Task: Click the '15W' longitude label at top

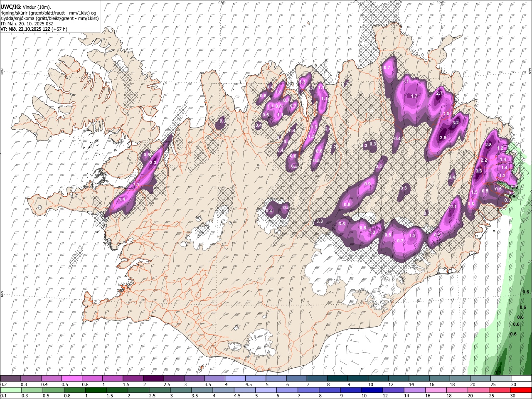Action: click(440, 2)
